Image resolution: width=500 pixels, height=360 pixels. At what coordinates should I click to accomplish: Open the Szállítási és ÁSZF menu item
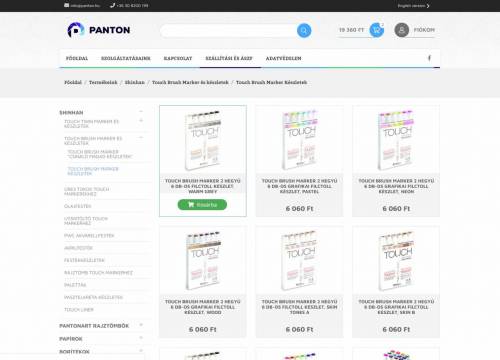click(229, 58)
